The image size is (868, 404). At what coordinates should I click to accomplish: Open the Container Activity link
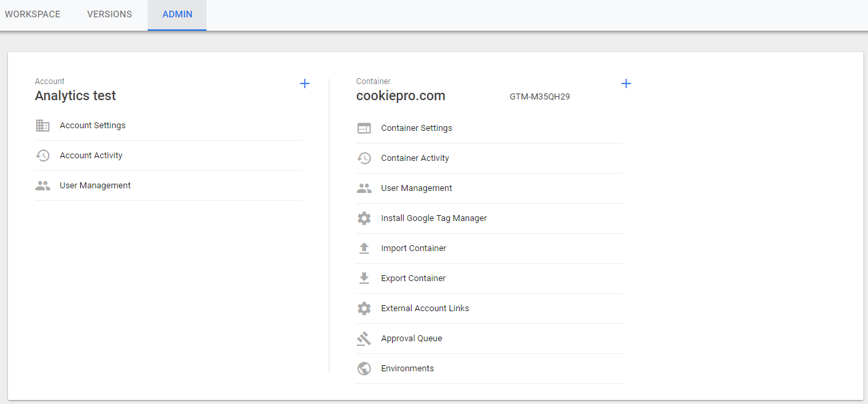pos(415,158)
